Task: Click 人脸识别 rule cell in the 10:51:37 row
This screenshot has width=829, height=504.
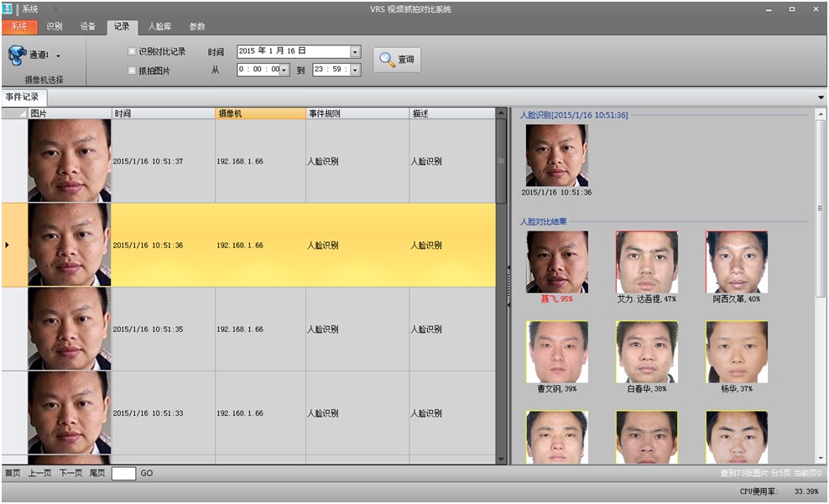Action: pyautogui.click(x=357, y=161)
